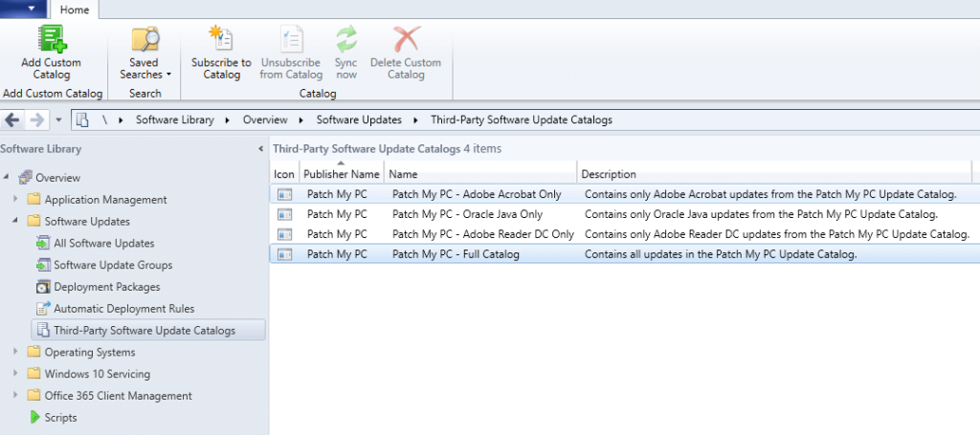Collapse the Overview tree node
This screenshot has width=980, height=435.
[7, 178]
